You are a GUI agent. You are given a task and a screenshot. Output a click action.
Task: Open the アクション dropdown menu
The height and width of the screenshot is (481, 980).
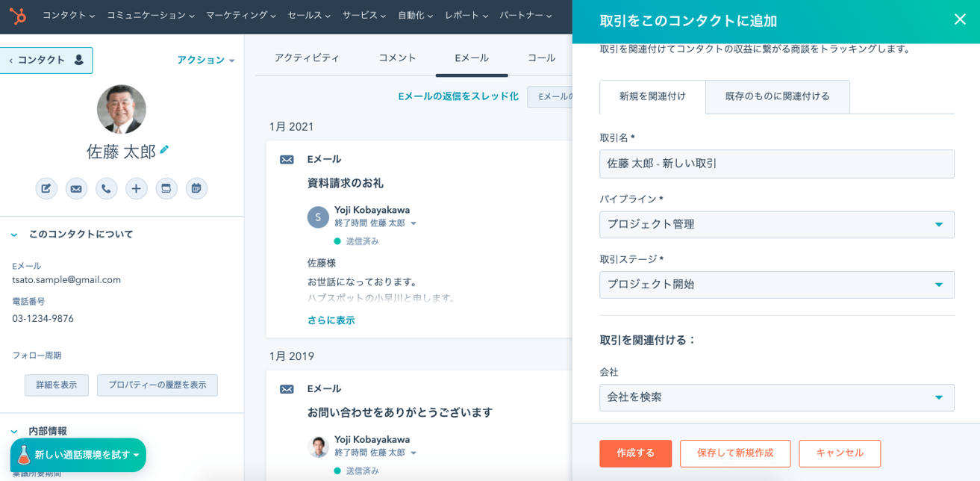[x=206, y=60]
